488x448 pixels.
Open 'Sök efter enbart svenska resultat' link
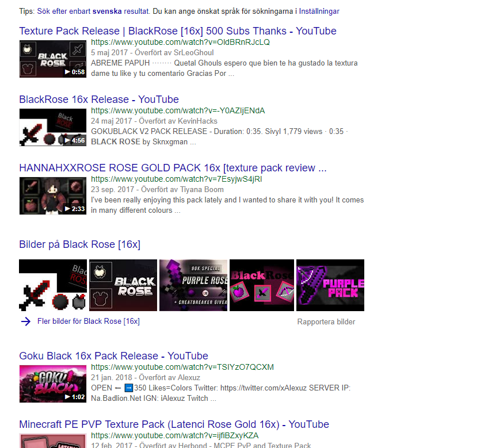[93, 11]
